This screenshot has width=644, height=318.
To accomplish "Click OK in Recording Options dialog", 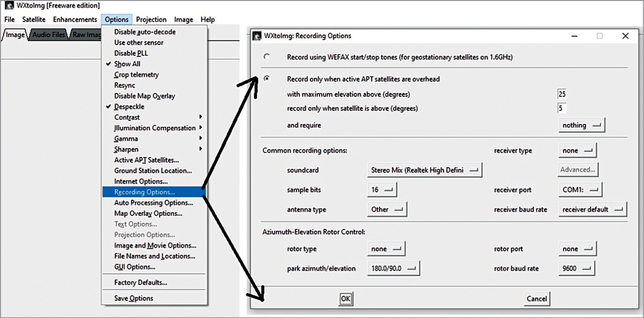I will tap(345, 299).
